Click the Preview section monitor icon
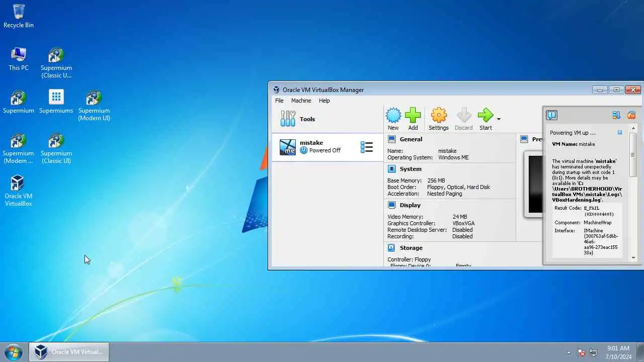Screen dimensions: 644x362 tap(524, 139)
